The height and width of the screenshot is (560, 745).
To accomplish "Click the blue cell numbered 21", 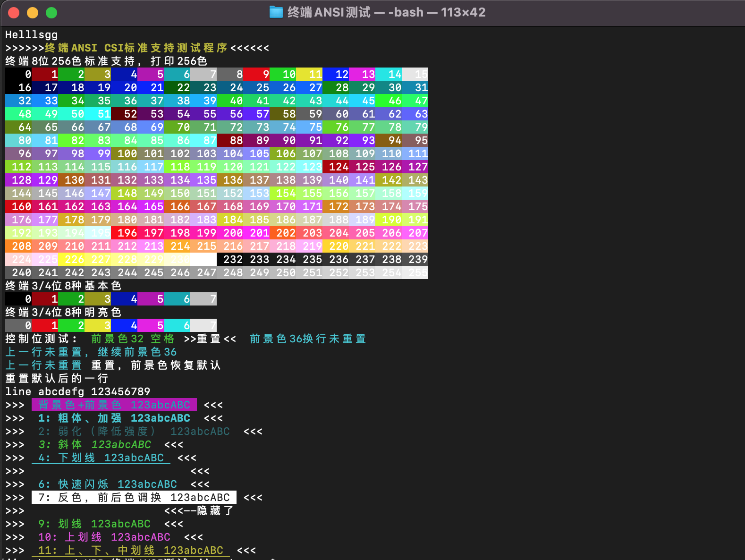I will click(151, 87).
